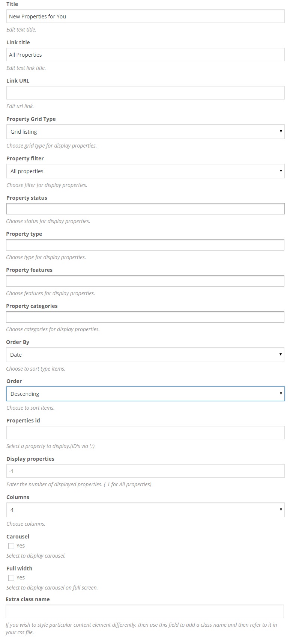
Task: Enable the Carousel checkbox
Action: click(x=11, y=546)
